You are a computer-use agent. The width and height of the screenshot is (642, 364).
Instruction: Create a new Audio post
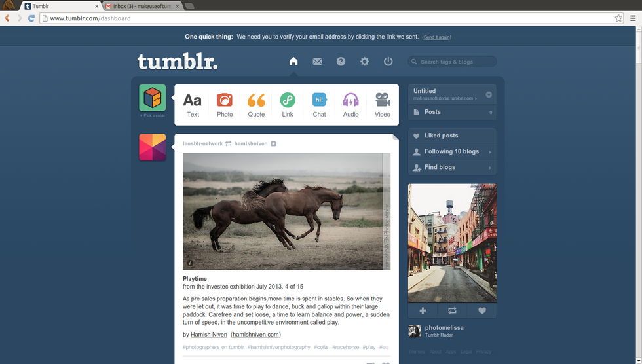pyautogui.click(x=350, y=105)
